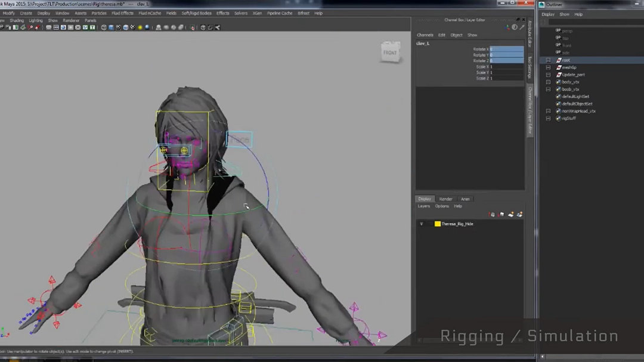Expand the meshGp node in Outliner
Image resolution: width=644 pixels, height=362 pixels.
coord(548,67)
